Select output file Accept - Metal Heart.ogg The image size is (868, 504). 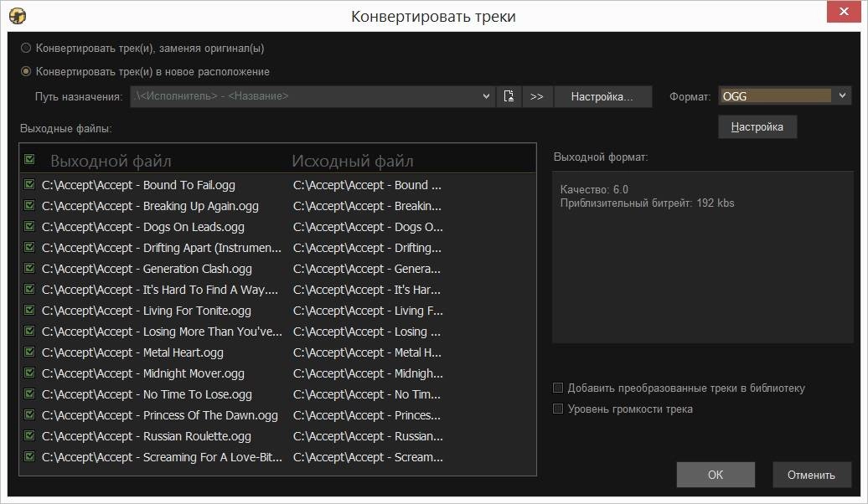tap(133, 352)
